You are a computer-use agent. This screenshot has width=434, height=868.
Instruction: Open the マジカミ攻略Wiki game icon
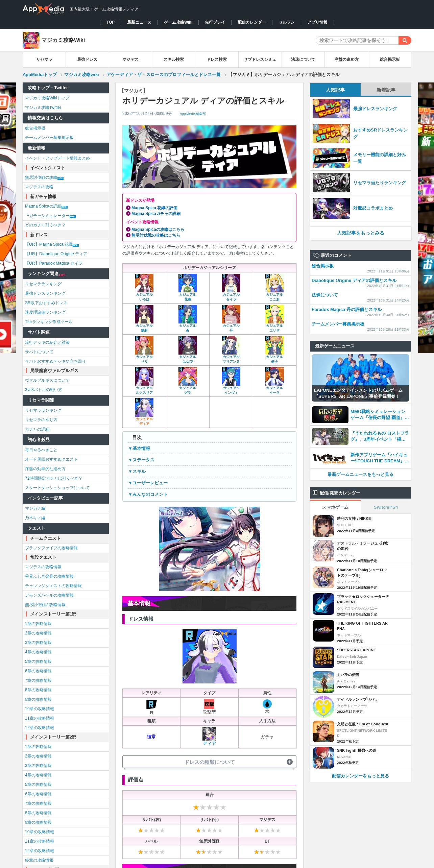(31, 40)
